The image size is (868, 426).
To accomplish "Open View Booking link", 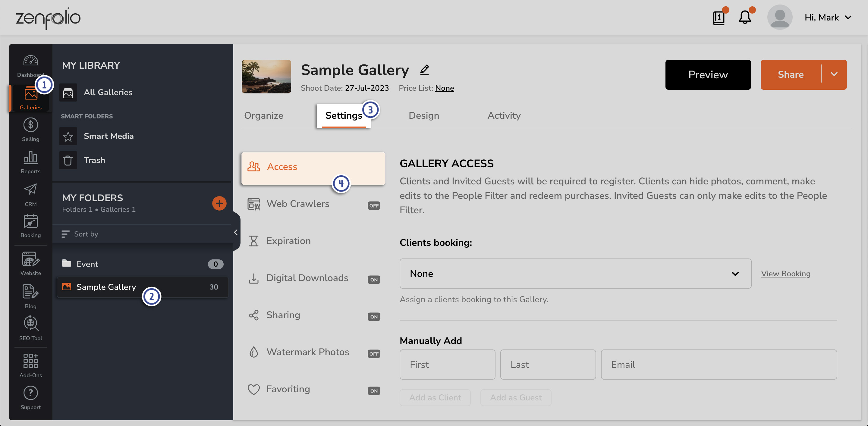I will point(785,274).
